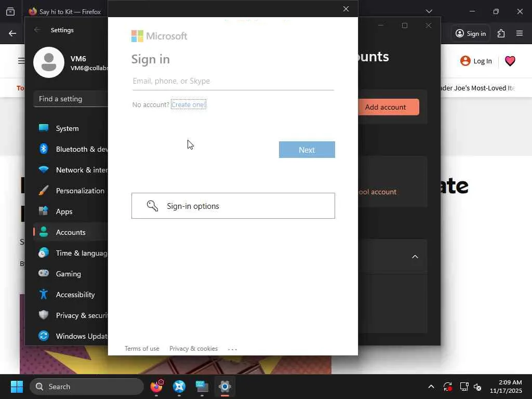Click the Personalization paintbrush icon
The height and width of the screenshot is (399, 532).
(x=44, y=190)
